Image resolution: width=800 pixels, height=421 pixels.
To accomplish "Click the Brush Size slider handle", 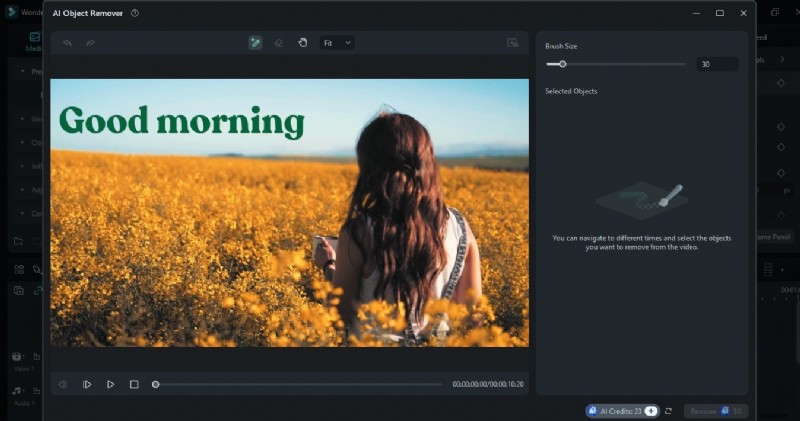I will pyautogui.click(x=562, y=64).
